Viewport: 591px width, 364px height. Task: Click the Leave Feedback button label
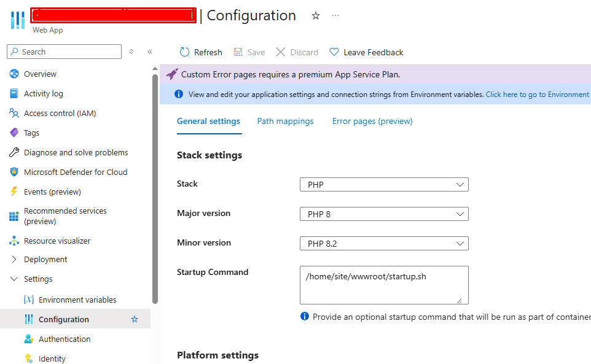[373, 52]
